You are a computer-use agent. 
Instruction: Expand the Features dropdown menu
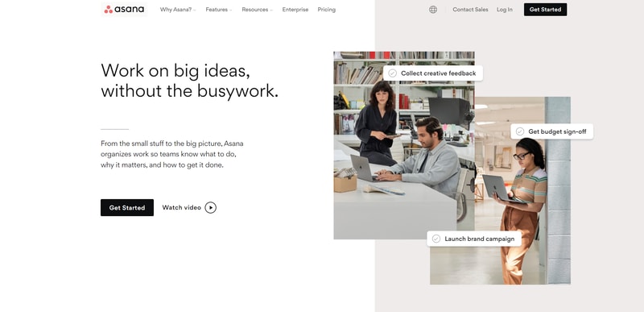[x=218, y=10]
